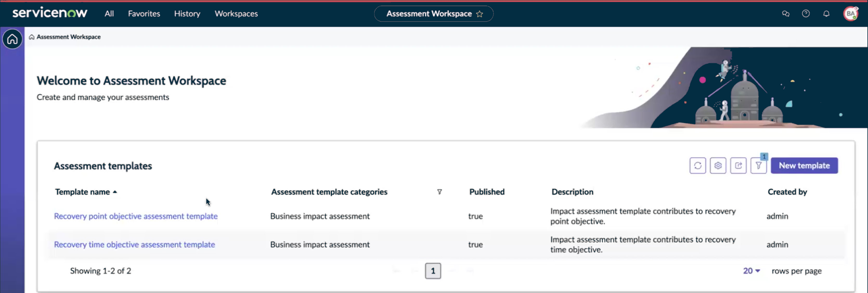Open the notifications bell

(x=826, y=14)
